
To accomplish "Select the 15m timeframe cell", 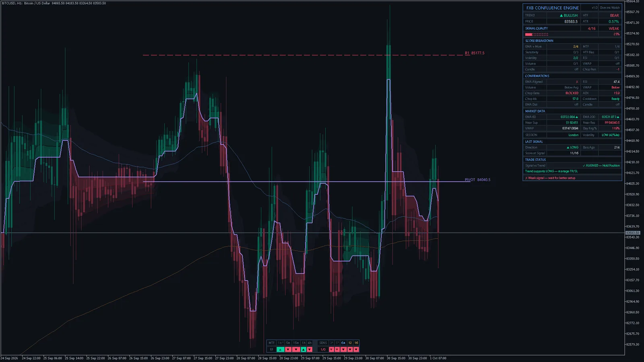I will pos(296,343).
